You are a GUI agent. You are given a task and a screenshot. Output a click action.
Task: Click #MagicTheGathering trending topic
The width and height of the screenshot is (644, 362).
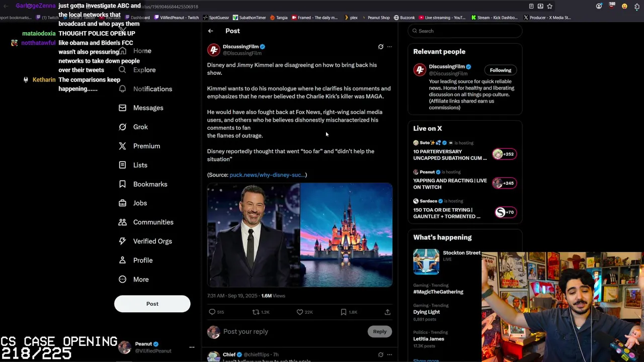point(438,292)
